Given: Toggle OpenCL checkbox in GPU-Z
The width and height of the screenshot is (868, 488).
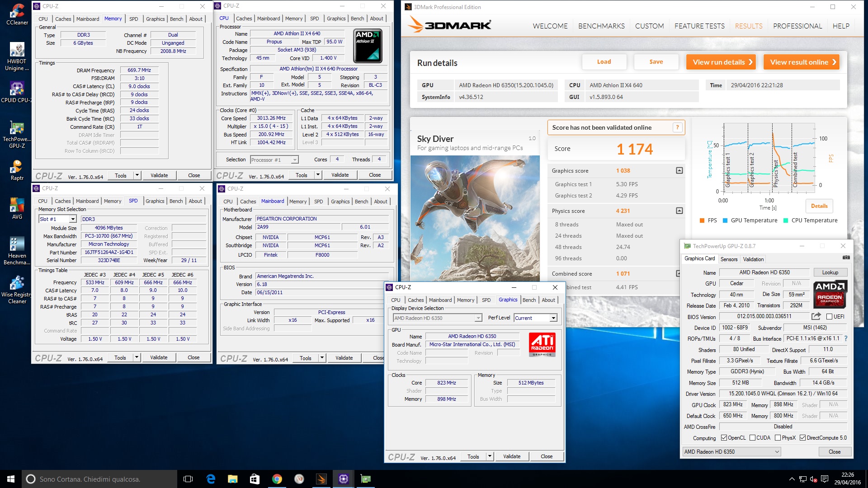Looking at the screenshot, I should [x=724, y=437].
